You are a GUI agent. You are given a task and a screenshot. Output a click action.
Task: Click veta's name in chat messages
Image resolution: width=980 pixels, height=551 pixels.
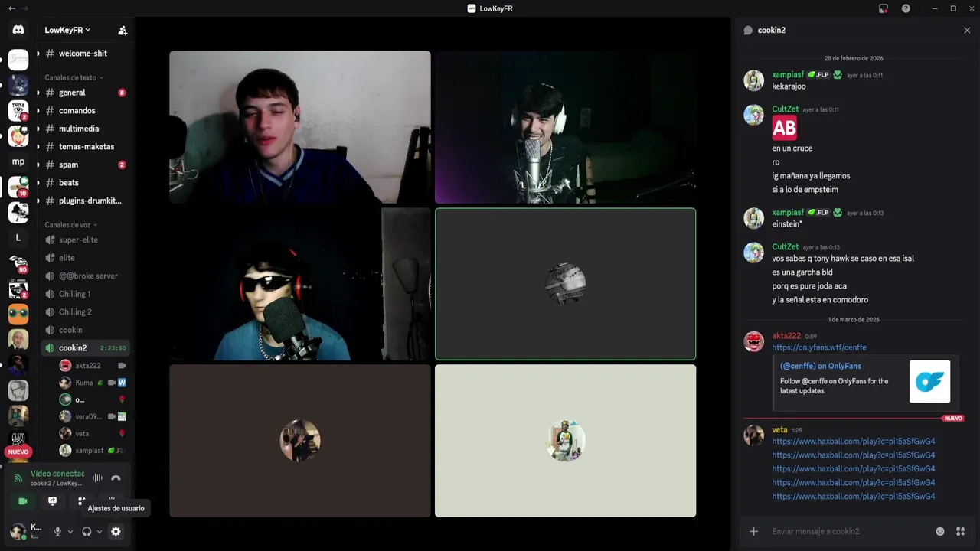pyautogui.click(x=779, y=430)
